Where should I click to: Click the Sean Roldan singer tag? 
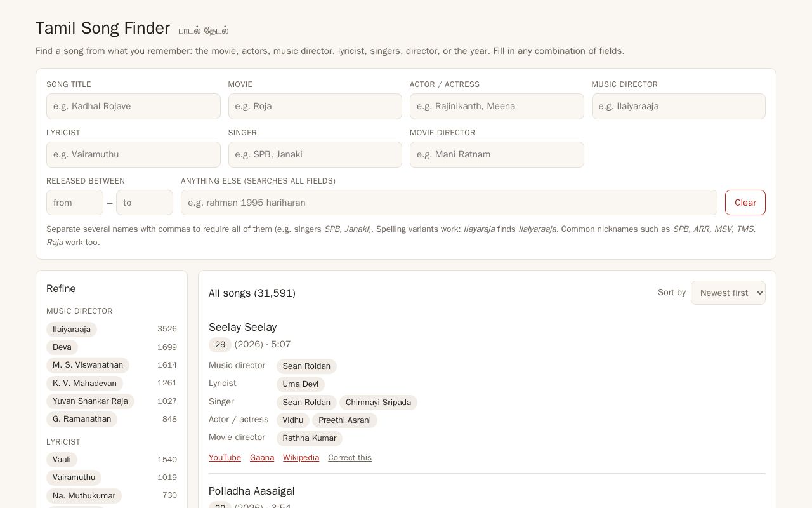click(306, 403)
